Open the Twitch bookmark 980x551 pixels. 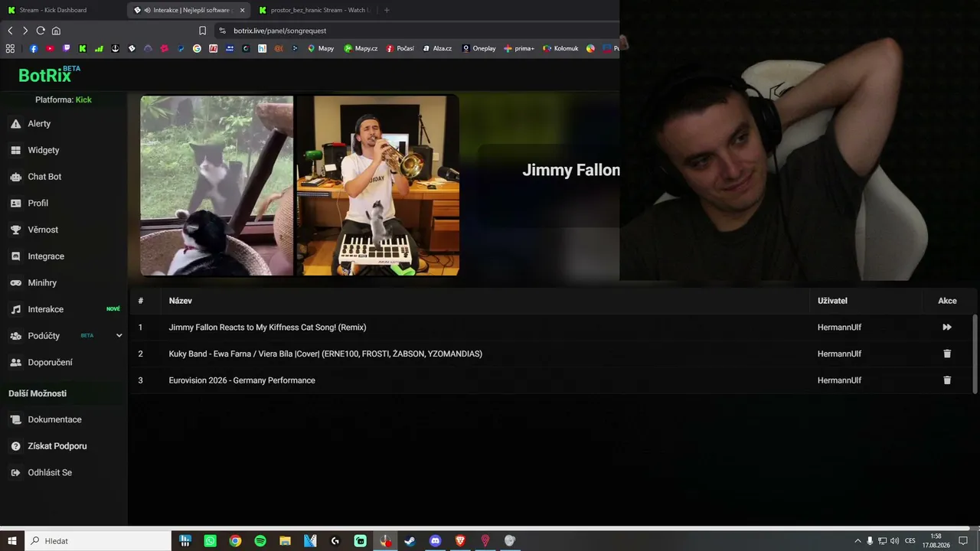[66, 48]
